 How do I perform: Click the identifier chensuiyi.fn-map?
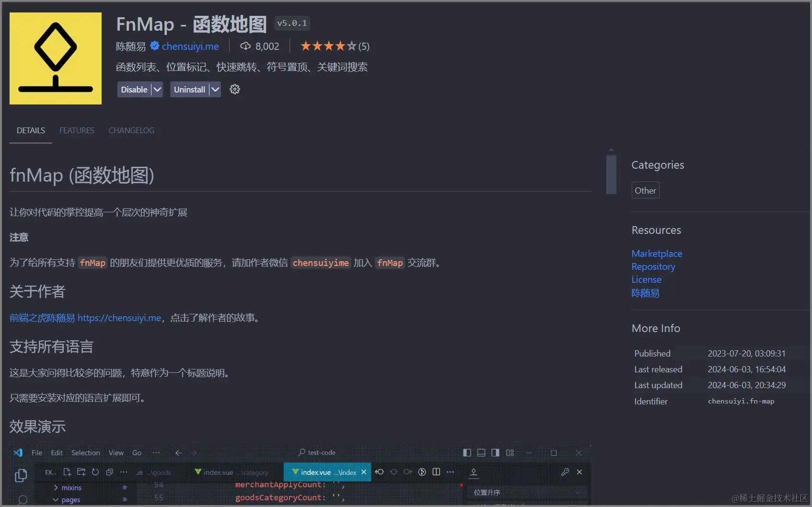[741, 401]
